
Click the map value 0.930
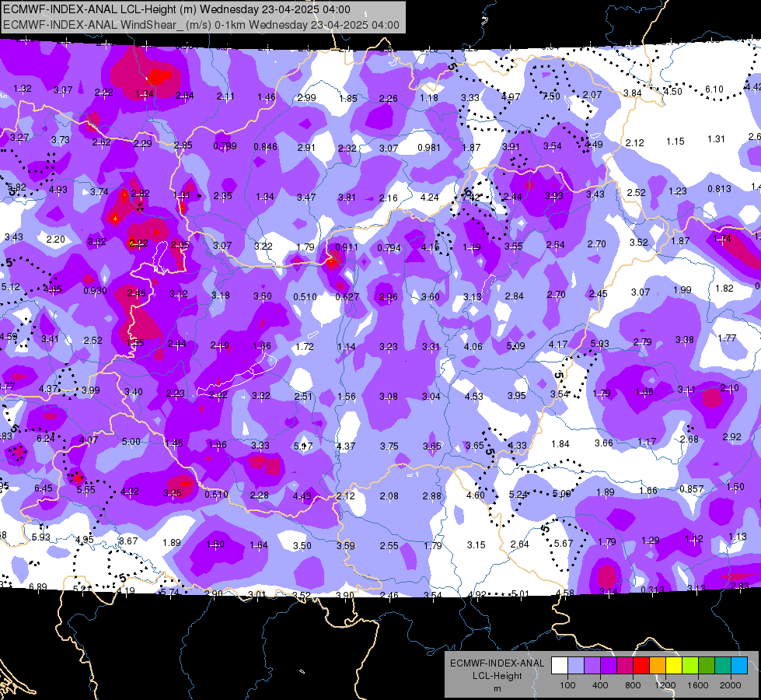pos(95,290)
